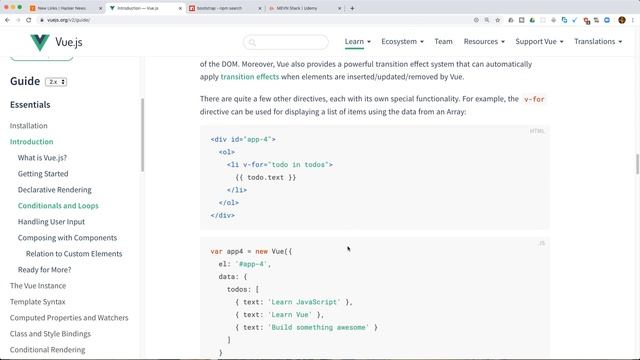Open the Team page in the navbar

pyautogui.click(x=443, y=42)
